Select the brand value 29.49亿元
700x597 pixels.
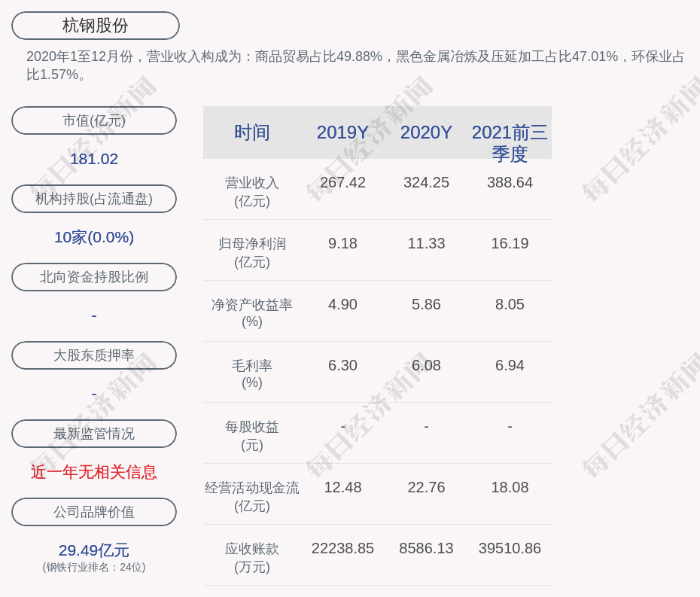click(x=94, y=550)
